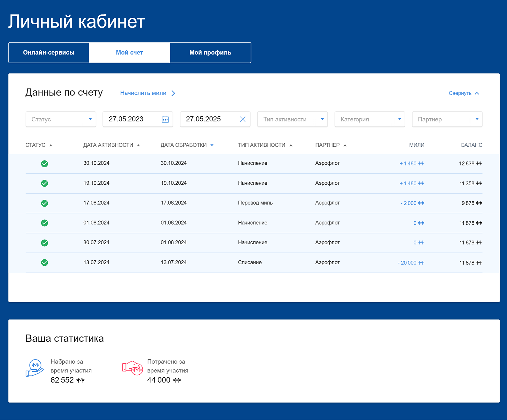Select the Списание activity cell
The image size is (507, 420).
coord(250,262)
